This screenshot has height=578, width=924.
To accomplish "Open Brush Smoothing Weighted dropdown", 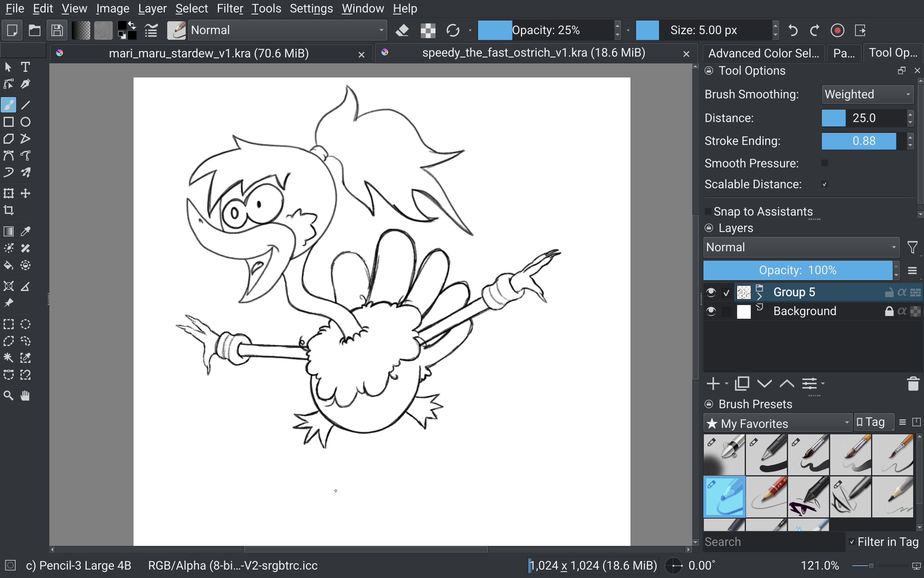I will point(867,95).
